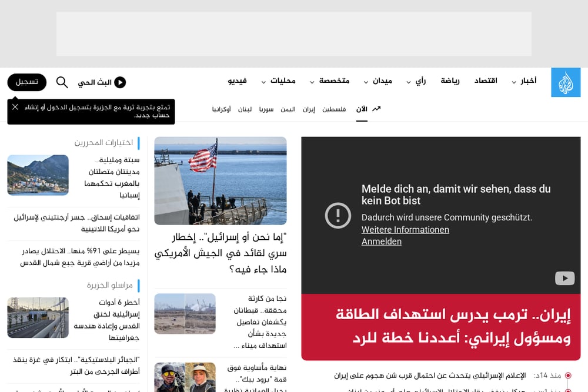Select the سوريا topic link
588x392 pixels.
coord(266,109)
